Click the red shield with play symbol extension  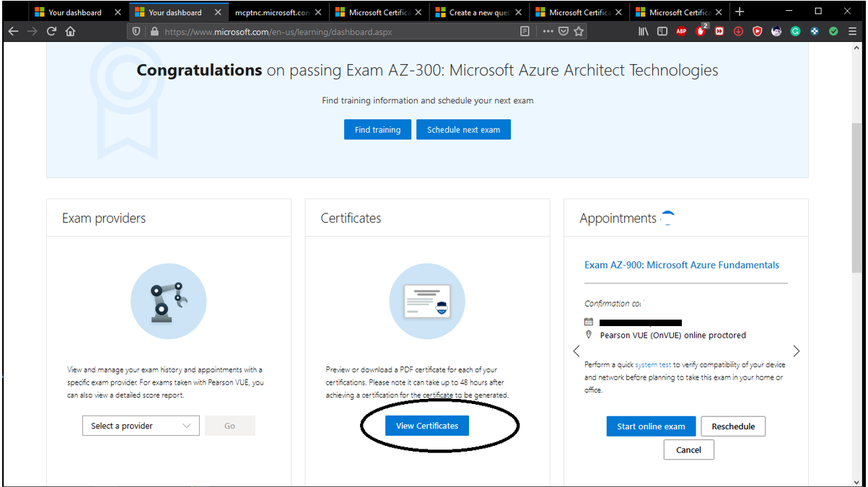point(757,32)
